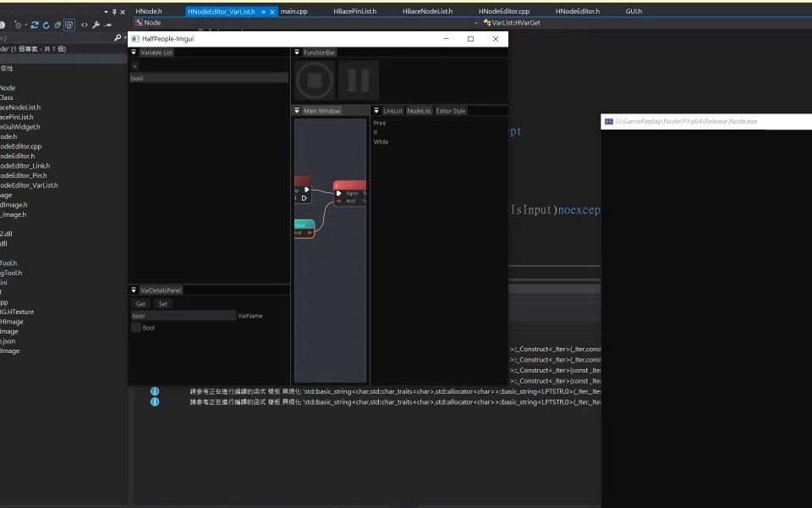Maximize the HalfPeople-Imgui window
Viewport: 812px width, 508px height.
click(470, 39)
